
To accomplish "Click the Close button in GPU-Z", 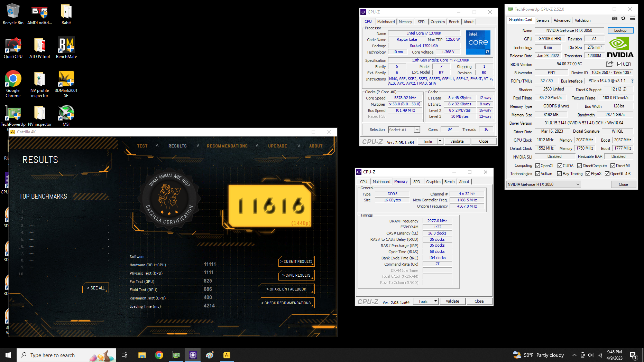I will [623, 184].
